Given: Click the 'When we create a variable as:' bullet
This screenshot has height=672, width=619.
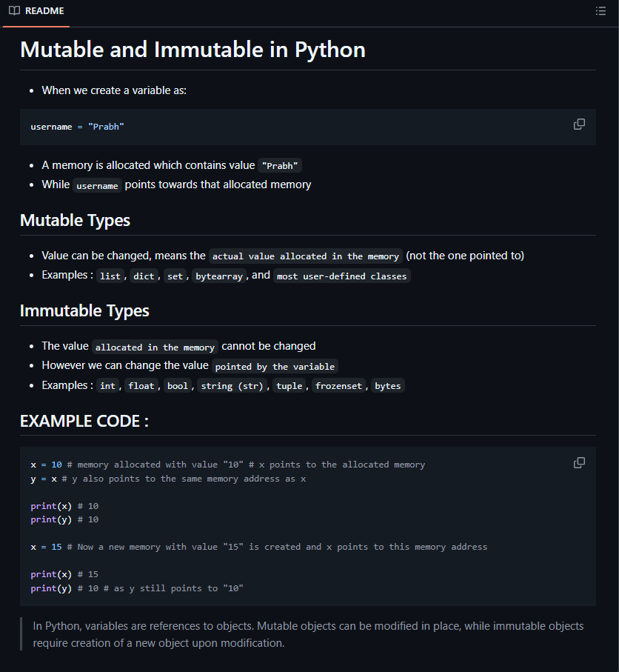Looking at the screenshot, I should click(x=114, y=90).
